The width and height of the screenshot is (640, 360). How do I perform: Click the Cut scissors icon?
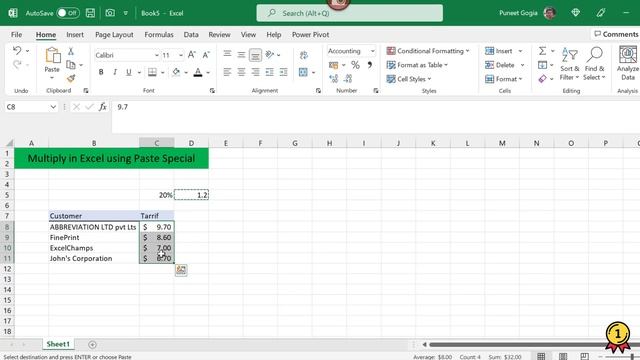pyautogui.click(x=71, y=51)
